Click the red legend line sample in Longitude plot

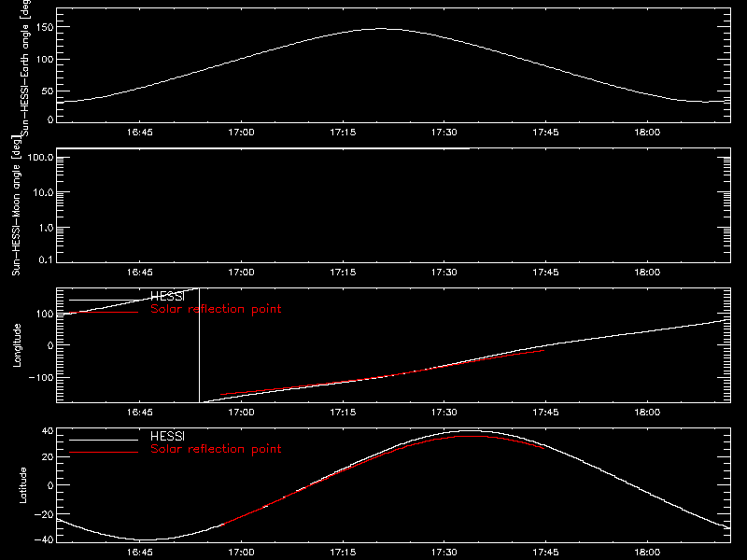click(104, 313)
